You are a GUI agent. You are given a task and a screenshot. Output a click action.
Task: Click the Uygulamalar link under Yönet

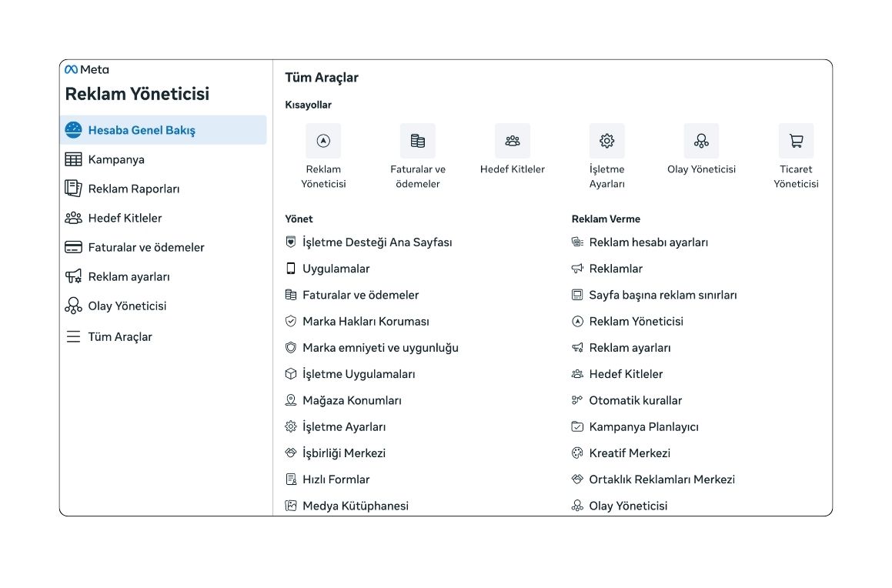[x=336, y=269]
